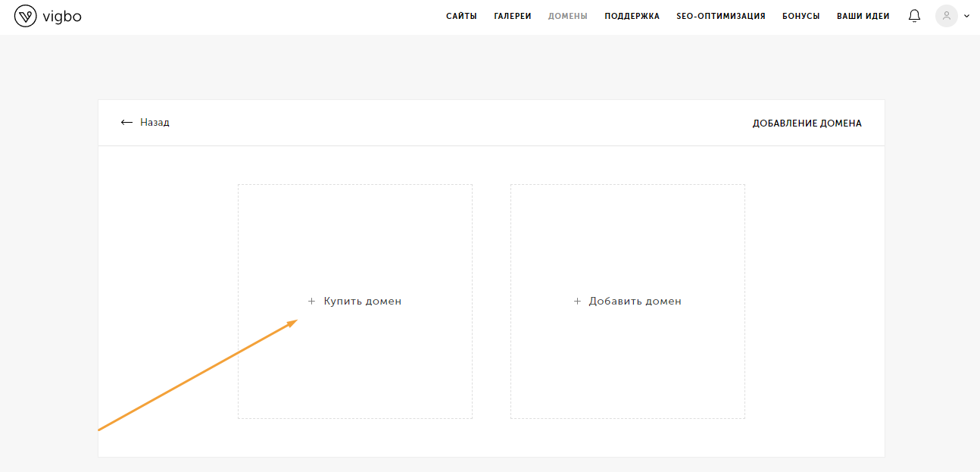The width and height of the screenshot is (980, 472).
Task: Go to the Ваши идеи page
Action: point(863,16)
